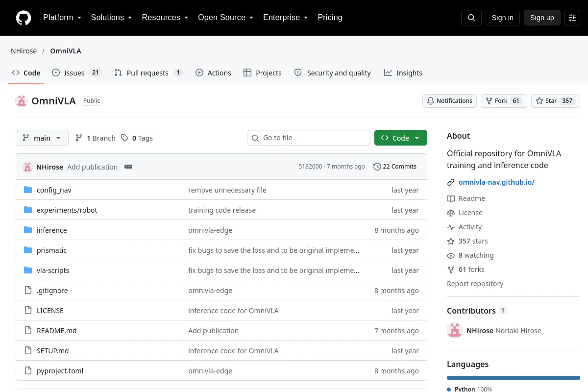The height and width of the screenshot is (392, 588).
Task: Open the OmniVLA breadcrumb repository link
Action: point(66,51)
